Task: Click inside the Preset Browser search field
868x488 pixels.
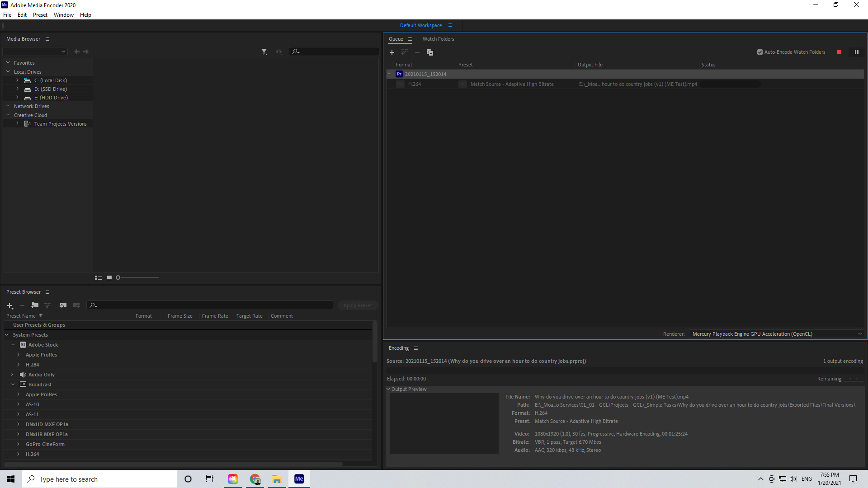Action: tap(210, 305)
